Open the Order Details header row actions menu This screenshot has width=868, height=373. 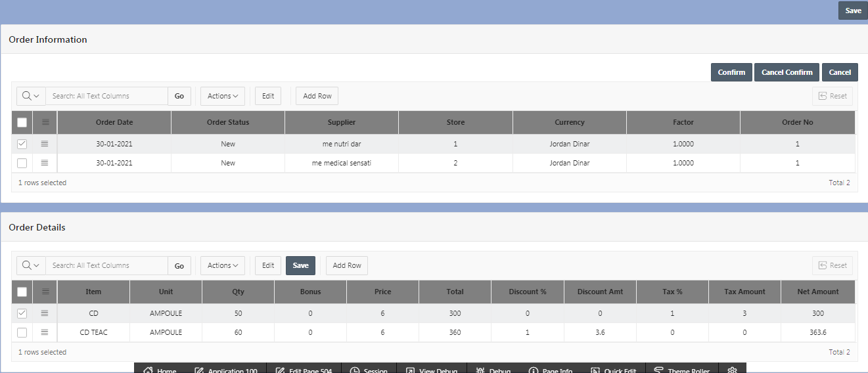[x=45, y=292]
